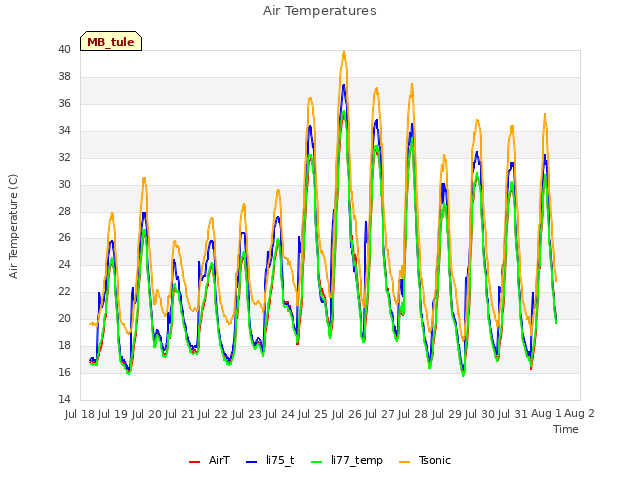Click the 36 y-axis tick label
This screenshot has width=640, height=480.
point(64,104)
